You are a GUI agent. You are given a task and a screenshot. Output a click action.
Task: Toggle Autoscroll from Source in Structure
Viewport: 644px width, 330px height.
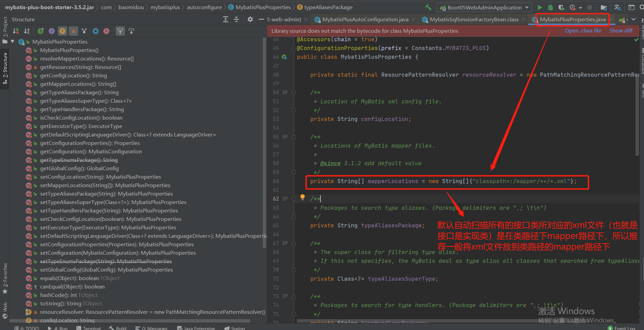131,31
